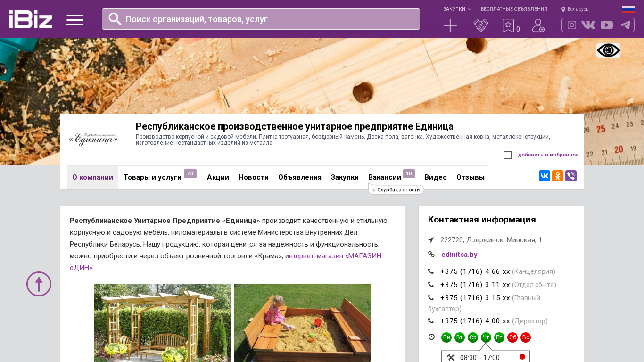Share via Odnoklassniki icon

pos(558,176)
